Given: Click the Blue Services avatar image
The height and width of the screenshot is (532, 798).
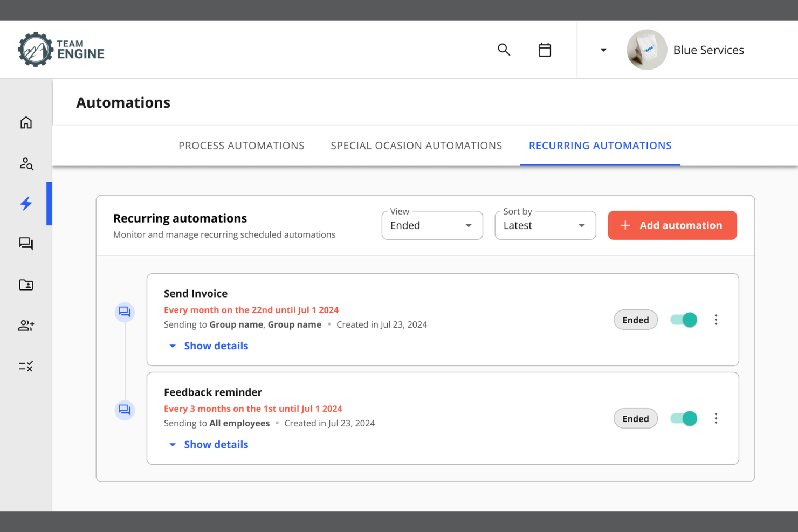Looking at the screenshot, I should pos(646,50).
